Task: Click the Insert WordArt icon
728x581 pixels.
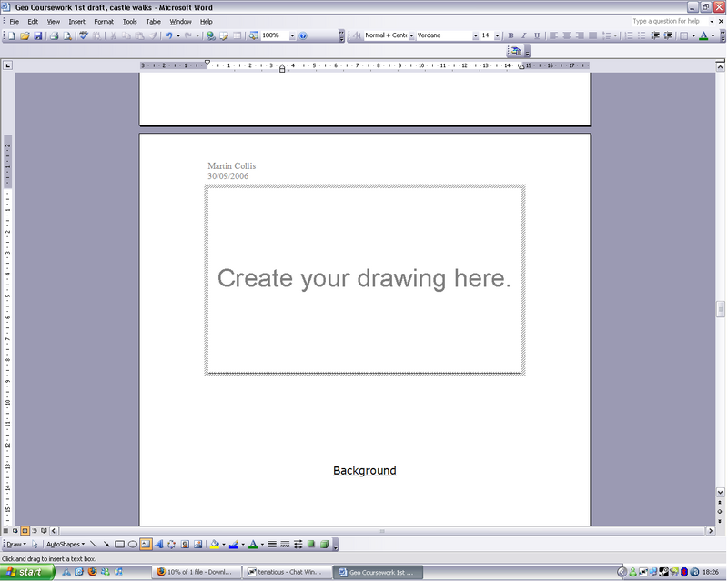Action: [x=158, y=545]
